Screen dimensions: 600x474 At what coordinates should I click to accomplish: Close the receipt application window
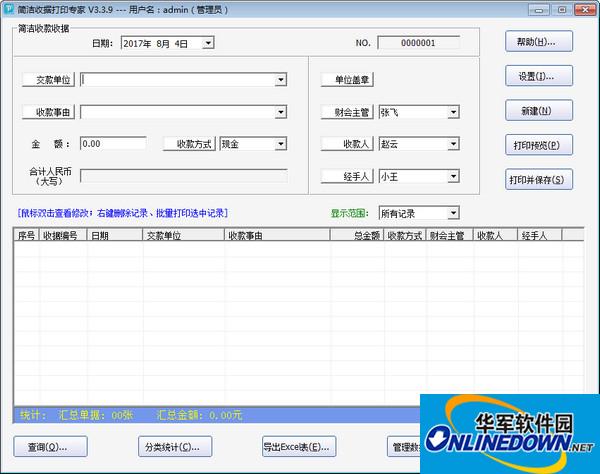[585, 10]
